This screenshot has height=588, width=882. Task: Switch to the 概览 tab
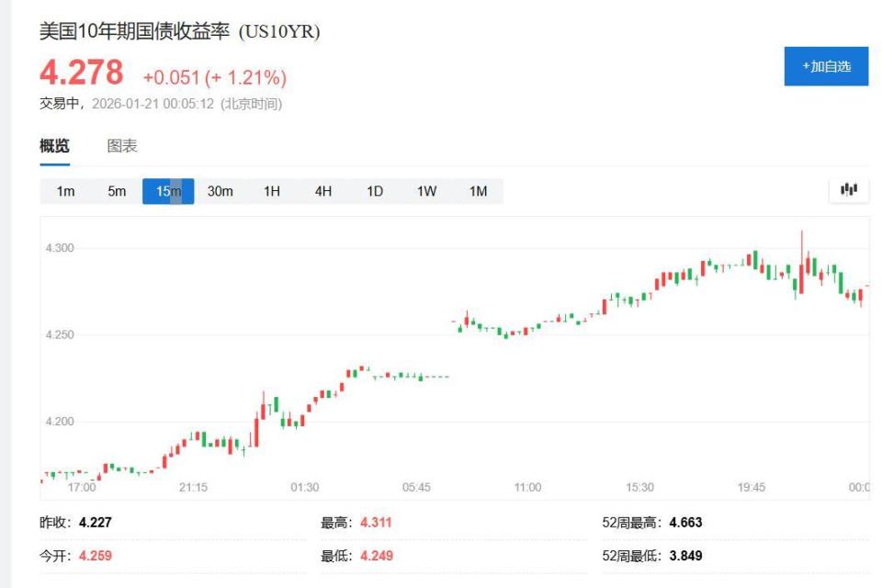(52, 147)
